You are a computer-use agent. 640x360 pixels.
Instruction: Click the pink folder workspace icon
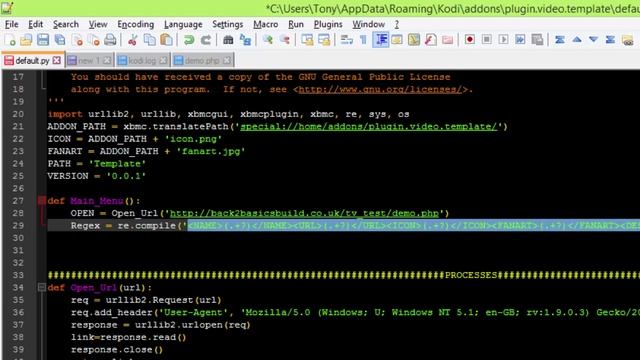pos(448,40)
